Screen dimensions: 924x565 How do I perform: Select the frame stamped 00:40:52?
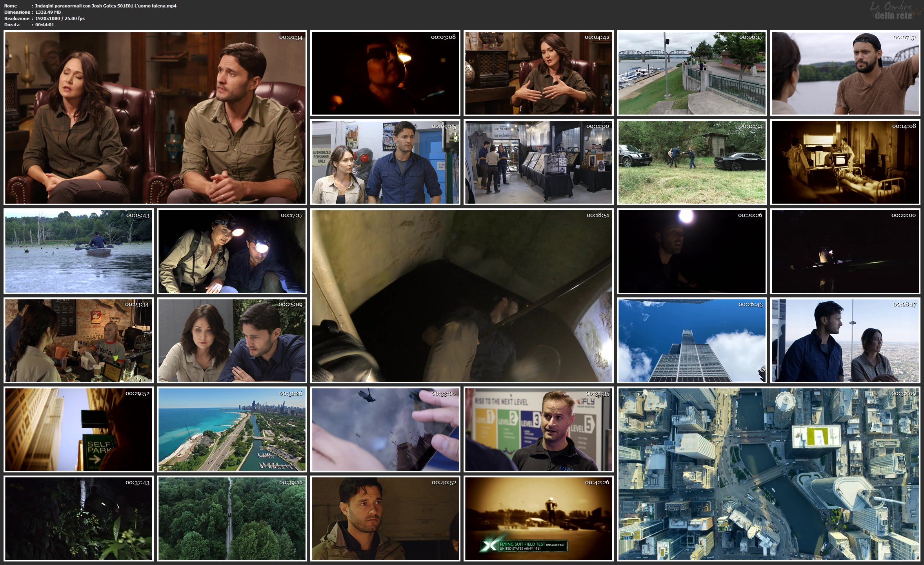tap(385, 519)
